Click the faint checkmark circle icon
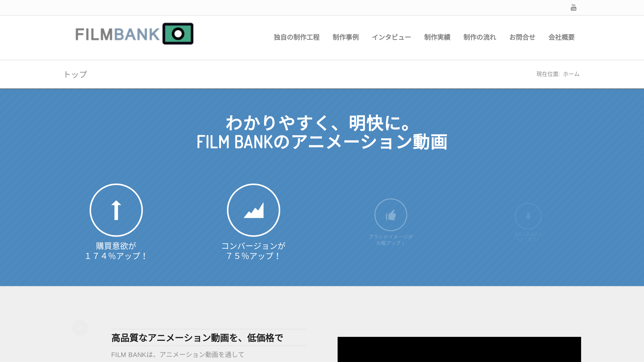This screenshot has width=644, height=362. [80, 328]
